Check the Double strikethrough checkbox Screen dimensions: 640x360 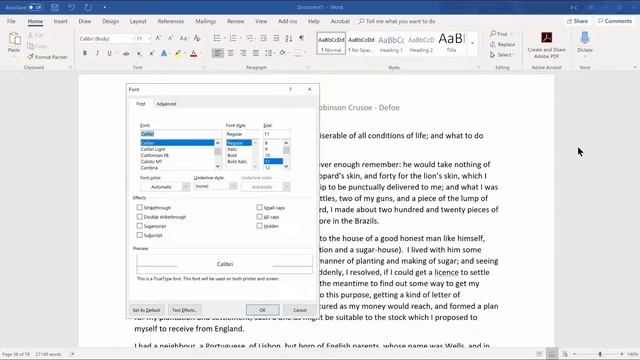pyautogui.click(x=140, y=217)
